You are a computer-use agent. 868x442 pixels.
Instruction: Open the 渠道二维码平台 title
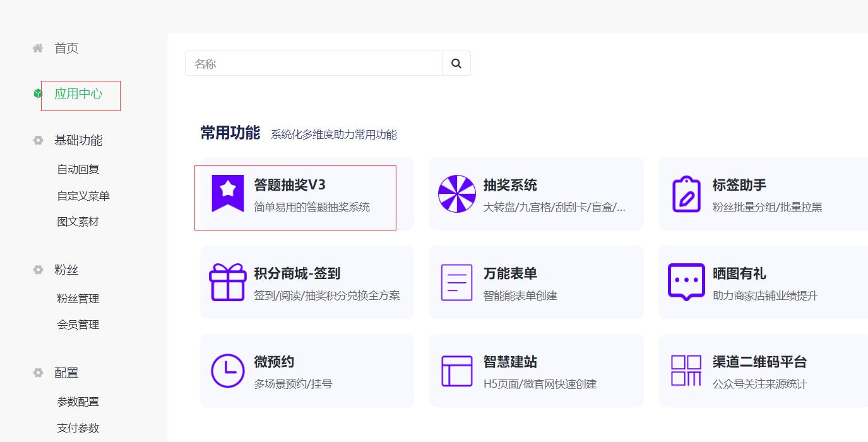coord(760,362)
